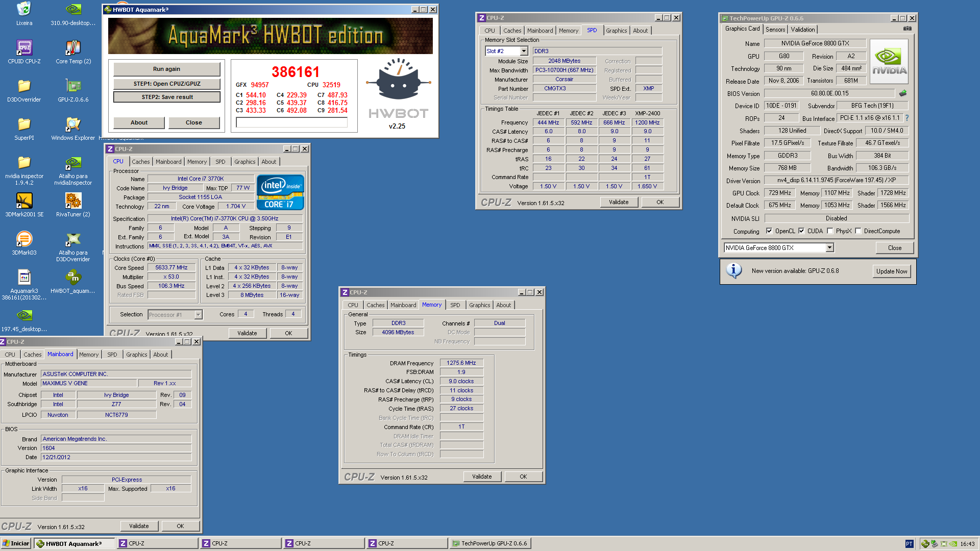Click the About button in Aquamark

tap(139, 122)
